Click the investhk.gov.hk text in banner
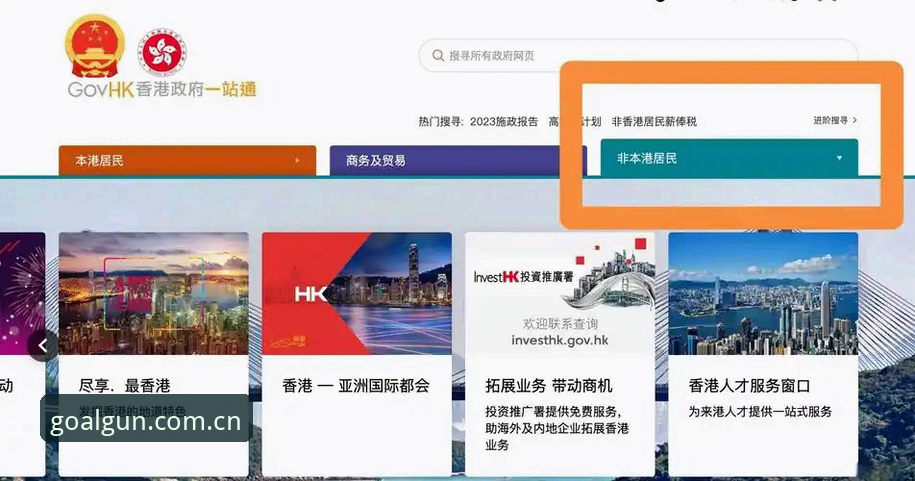Screen dimensions: 915x481 click(560, 340)
